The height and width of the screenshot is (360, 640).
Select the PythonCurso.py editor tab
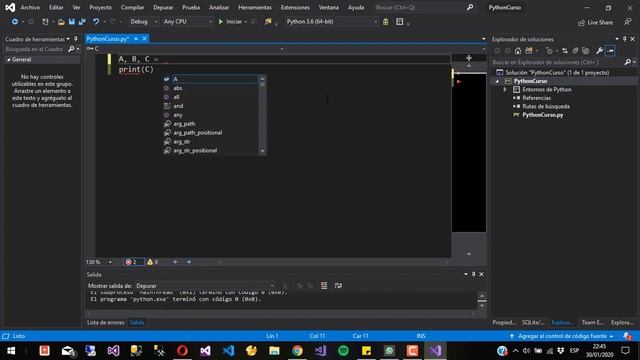click(x=108, y=38)
